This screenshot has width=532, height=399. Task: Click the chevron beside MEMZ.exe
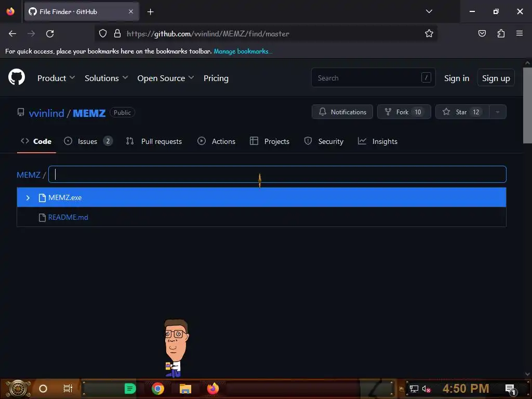(28, 197)
